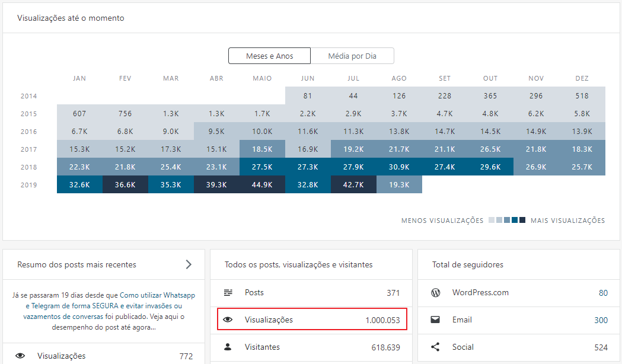This screenshot has width=622, height=364.
Task: Select the May 2019 cell showing 44.9K
Action: [x=262, y=185]
